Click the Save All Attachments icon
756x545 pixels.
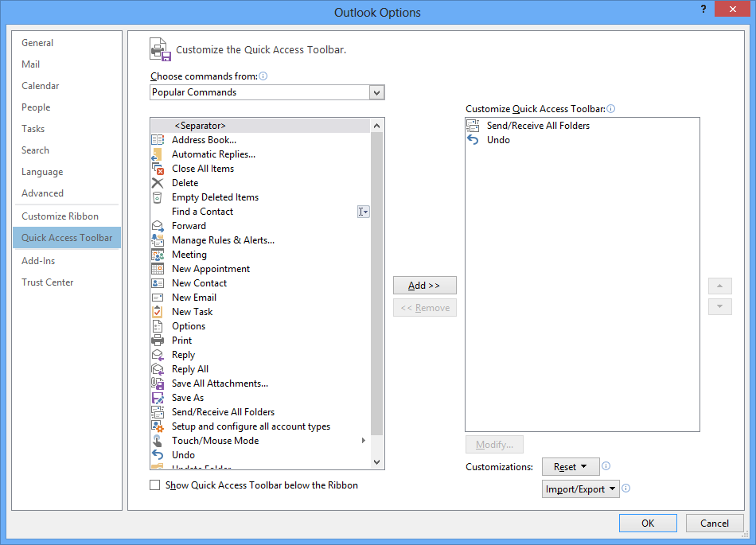[x=158, y=383]
